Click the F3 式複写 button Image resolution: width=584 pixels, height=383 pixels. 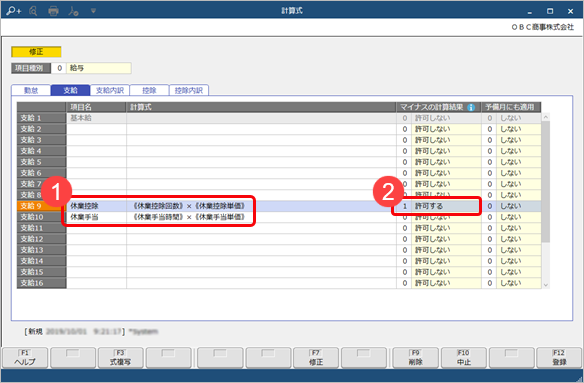pos(120,358)
